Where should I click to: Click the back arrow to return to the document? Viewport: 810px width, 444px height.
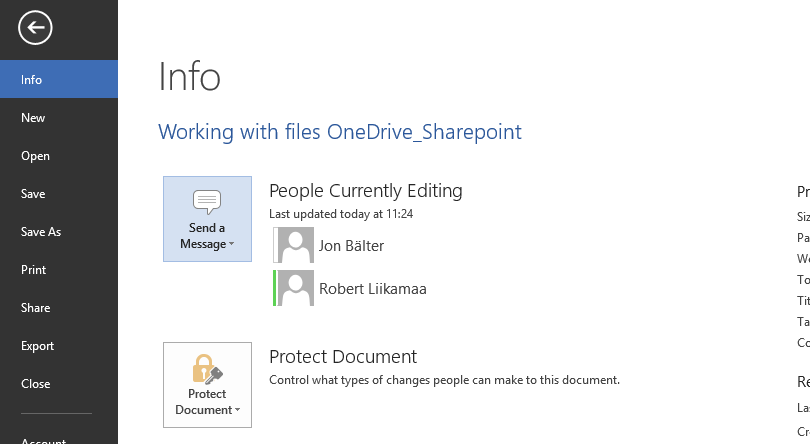click(x=35, y=27)
